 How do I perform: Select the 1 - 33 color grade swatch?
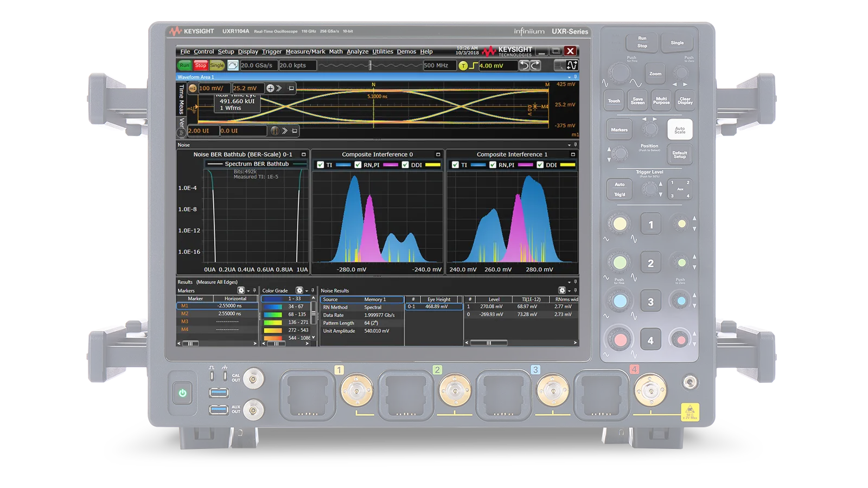(272, 299)
